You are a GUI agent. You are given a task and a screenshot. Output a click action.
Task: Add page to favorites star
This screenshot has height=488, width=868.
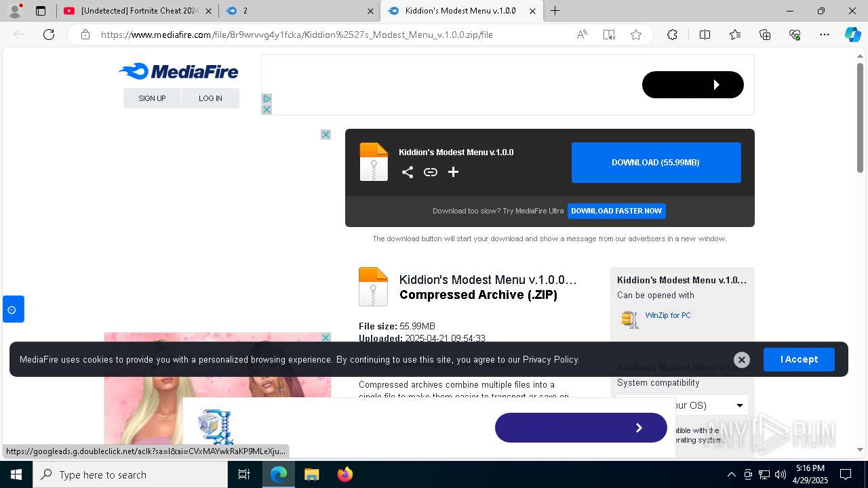(636, 35)
